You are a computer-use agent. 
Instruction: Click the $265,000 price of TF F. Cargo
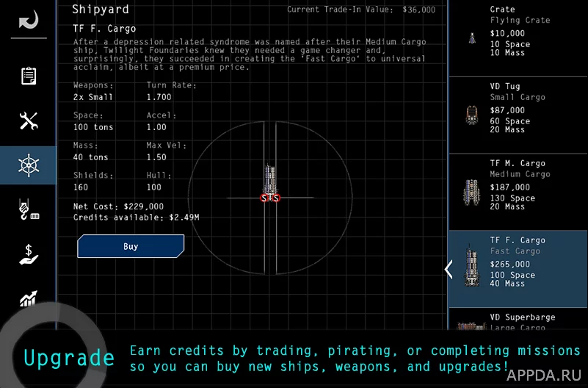coord(510,264)
